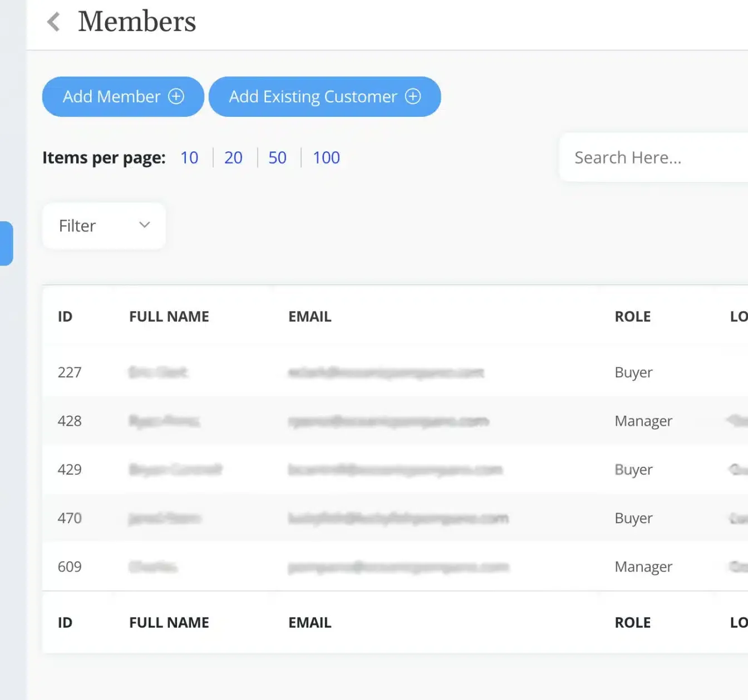Show 100 items per page
748x700 pixels.
(x=326, y=158)
